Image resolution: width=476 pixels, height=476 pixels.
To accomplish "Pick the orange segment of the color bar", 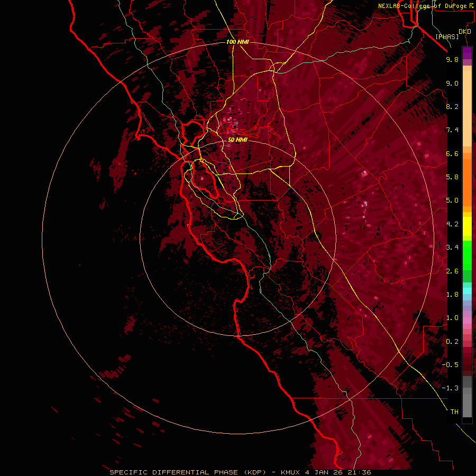I will coord(467,182).
